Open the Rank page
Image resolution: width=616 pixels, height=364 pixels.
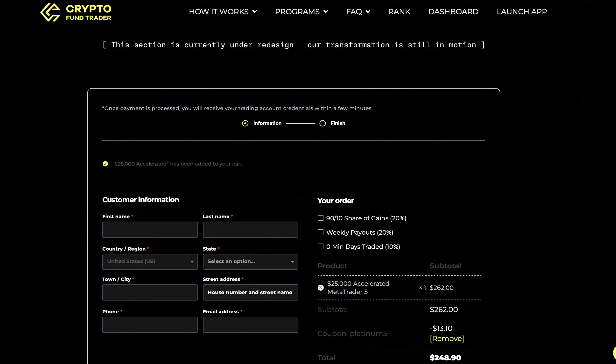point(399,12)
